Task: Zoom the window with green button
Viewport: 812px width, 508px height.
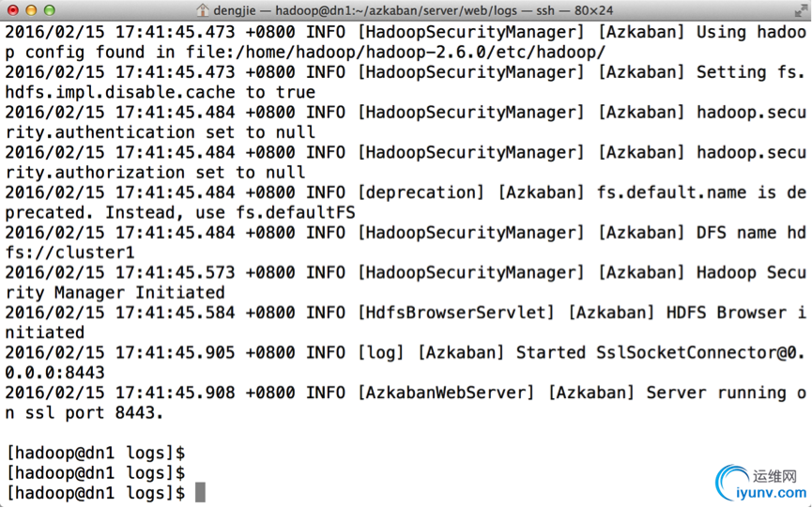Action: coord(49,10)
